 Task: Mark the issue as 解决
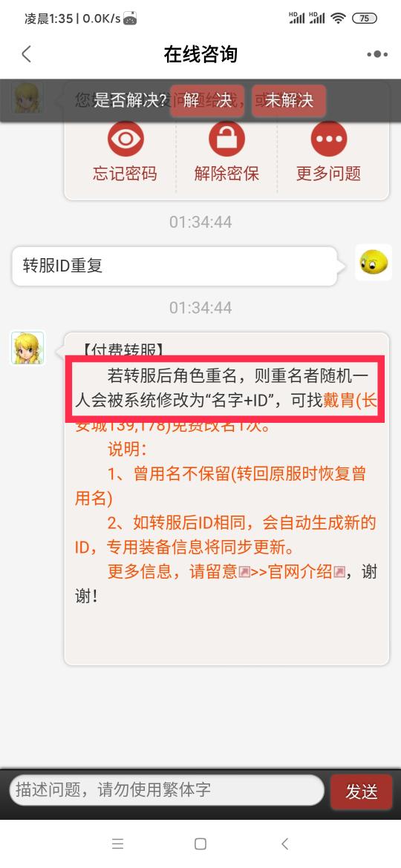[x=207, y=100]
